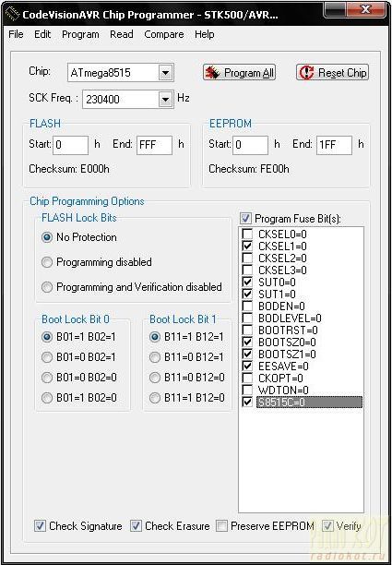Open the Compare menu
392x565 pixels.
164,34
